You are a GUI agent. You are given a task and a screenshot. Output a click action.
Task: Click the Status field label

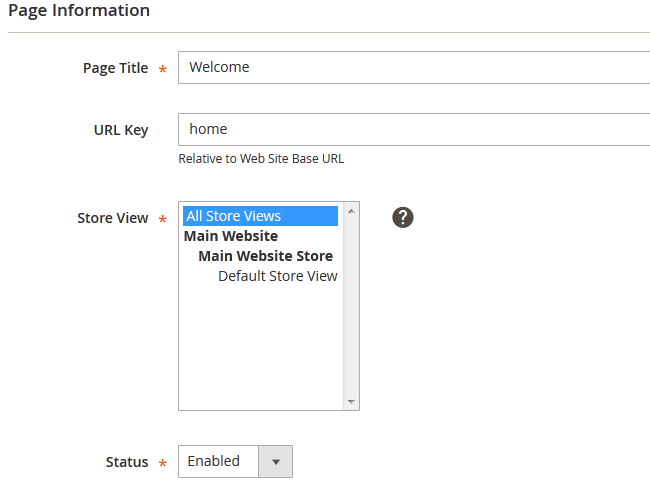(126, 462)
